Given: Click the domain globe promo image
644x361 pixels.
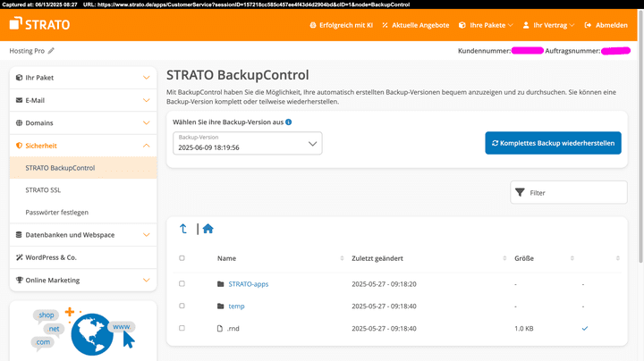Looking at the screenshot, I should (83, 332).
